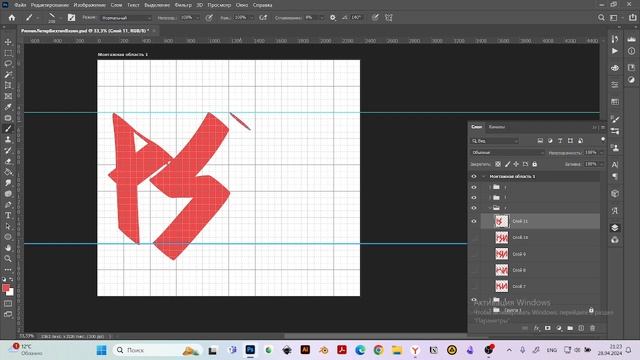This screenshot has width=640, height=360.
Task: Open smoothing options gear icon
Action: (333, 18)
